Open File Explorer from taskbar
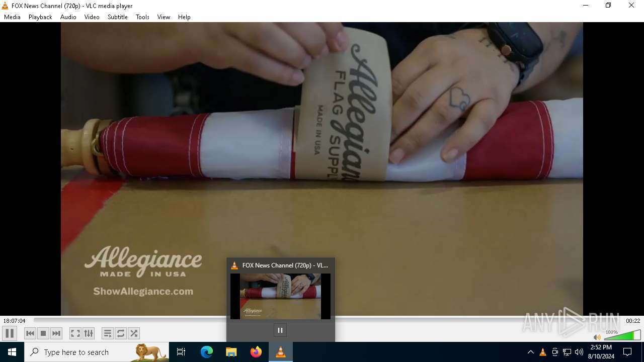Image resolution: width=644 pixels, height=362 pixels. coord(231,352)
